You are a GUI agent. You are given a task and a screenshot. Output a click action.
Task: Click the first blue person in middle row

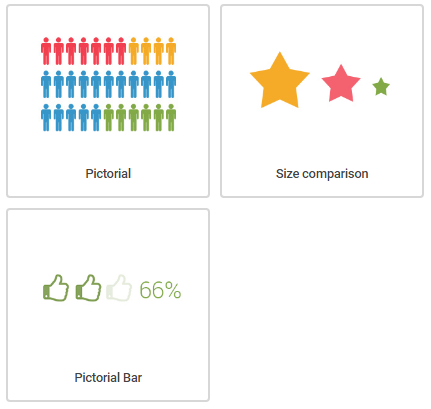pyautogui.click(x=46, y=84)
